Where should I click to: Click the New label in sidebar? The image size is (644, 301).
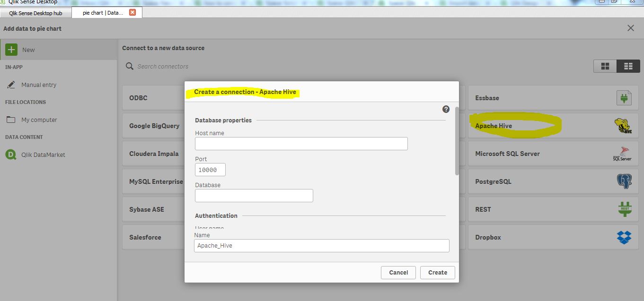[x=28, y=50]
